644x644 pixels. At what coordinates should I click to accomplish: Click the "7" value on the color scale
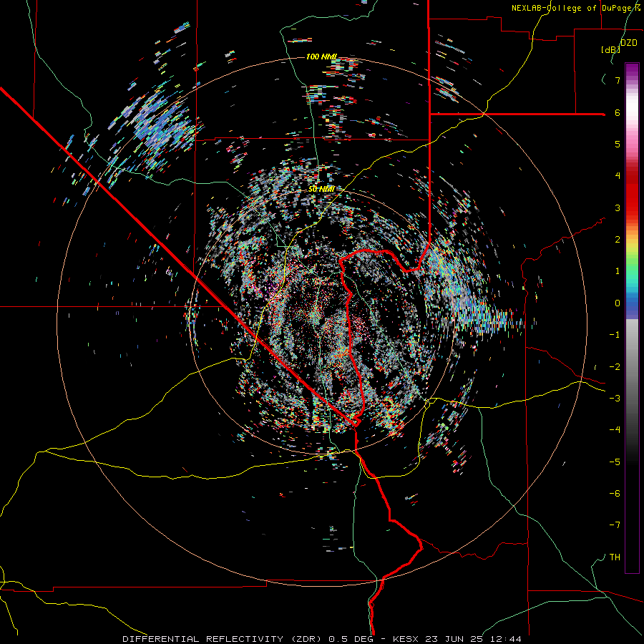pos(618,80)
